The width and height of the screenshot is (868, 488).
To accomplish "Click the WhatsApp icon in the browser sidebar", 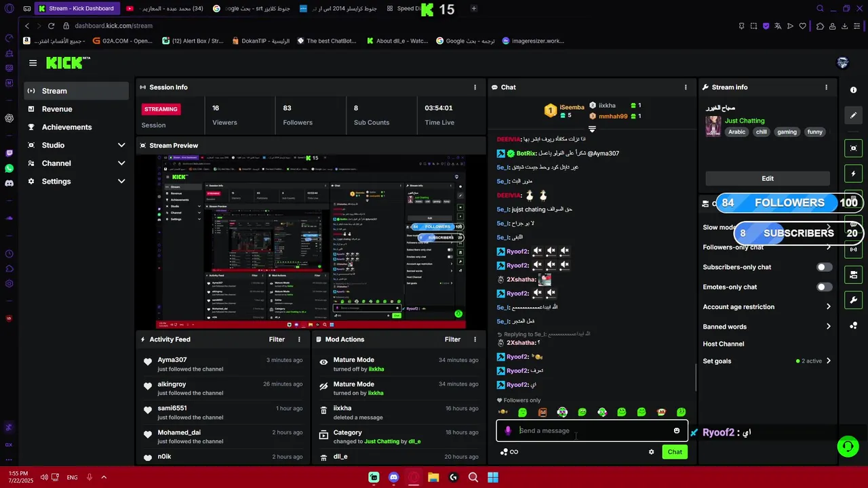I will 9,168.
